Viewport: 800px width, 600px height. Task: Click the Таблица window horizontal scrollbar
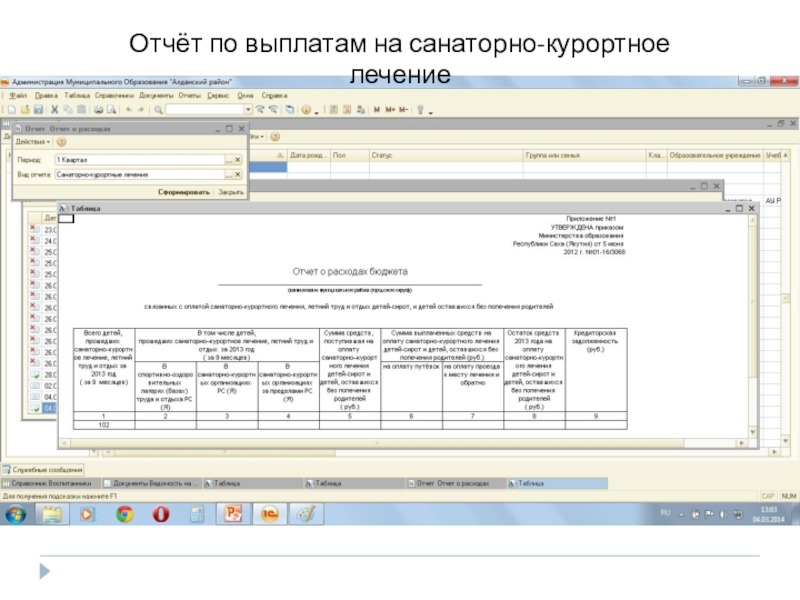[x=377, y=443]
